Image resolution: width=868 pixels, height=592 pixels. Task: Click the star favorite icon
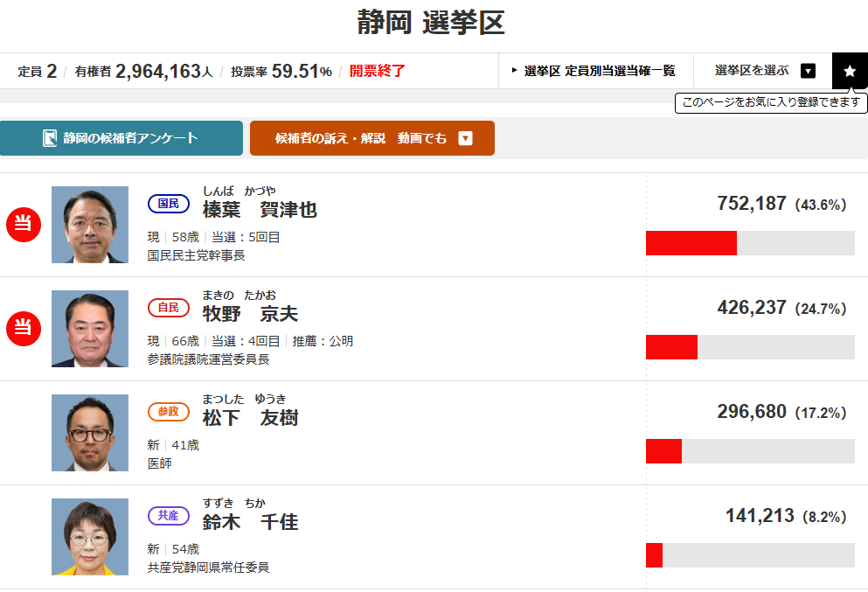tap(850, 71)
